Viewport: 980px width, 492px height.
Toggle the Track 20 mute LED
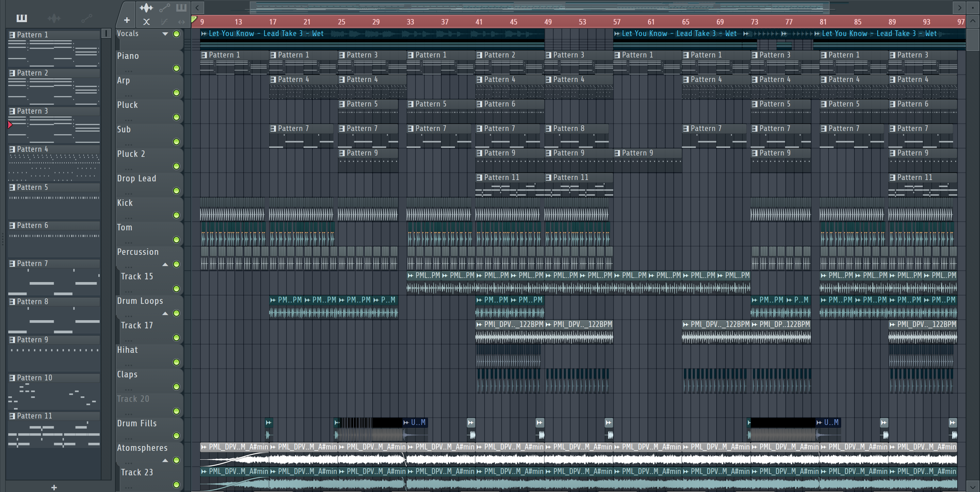(x=177, y=411)
